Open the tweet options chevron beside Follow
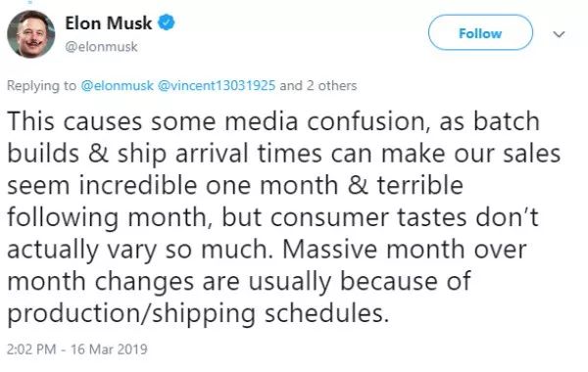The height and width of the screenshot is (372, 588). coord(559,34)
